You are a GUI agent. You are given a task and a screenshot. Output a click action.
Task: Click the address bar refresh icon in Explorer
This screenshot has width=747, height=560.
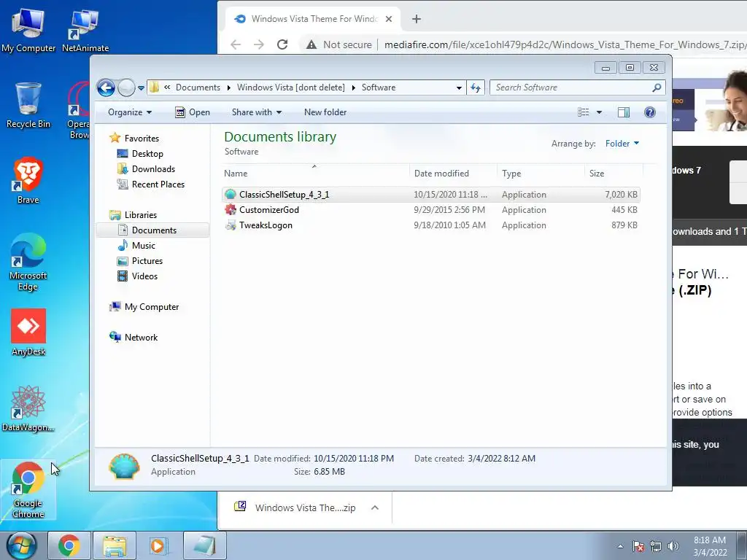point(476,87)
